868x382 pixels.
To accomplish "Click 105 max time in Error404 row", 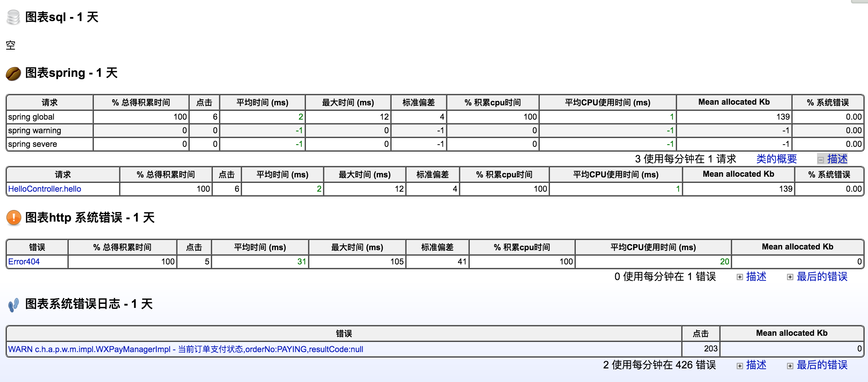I will [x=397, y=262].
